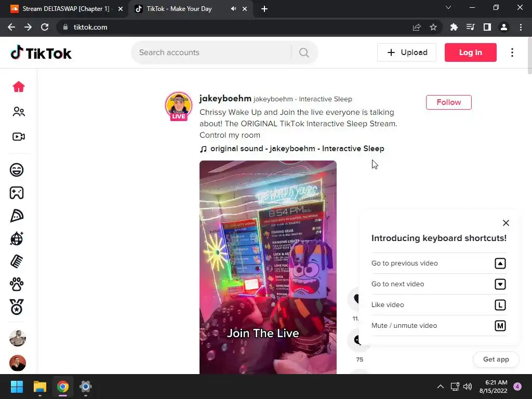The height and width of the screenshot is (399, 532).
Task: Open a new browser tab
Action: point(264,9)
